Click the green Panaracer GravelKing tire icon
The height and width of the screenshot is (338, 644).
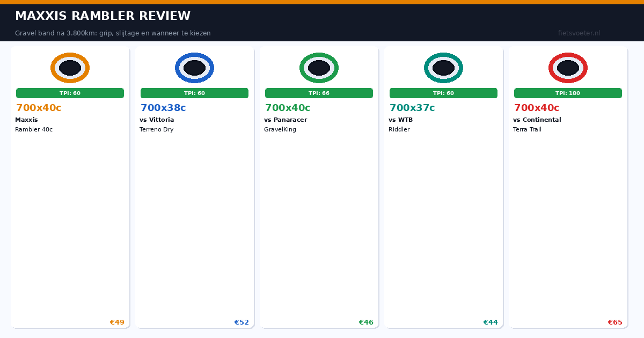click(319, 68)
